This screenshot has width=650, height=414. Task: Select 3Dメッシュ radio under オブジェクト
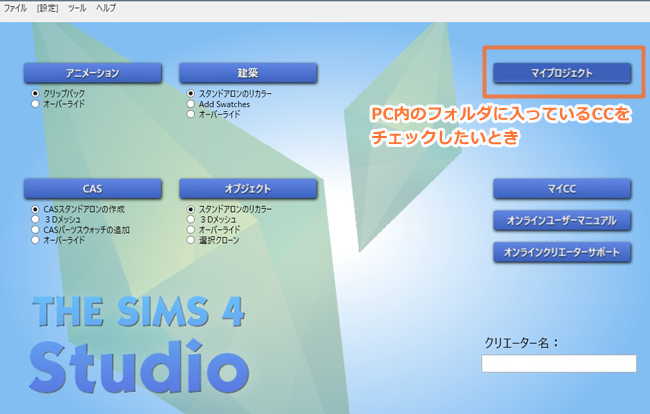[x=190, y=219]
